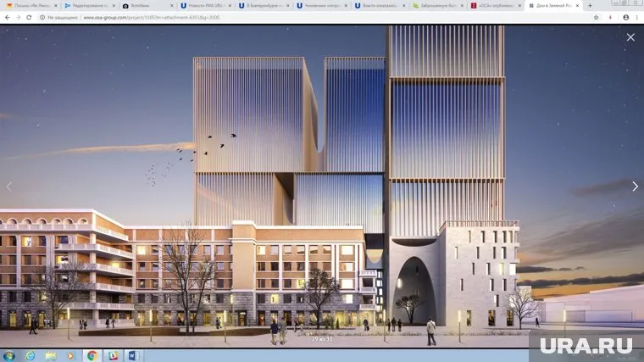Open the 'Забронируйте' tab
This screenshot has width=644, height=362.
[x=435, y=5]
